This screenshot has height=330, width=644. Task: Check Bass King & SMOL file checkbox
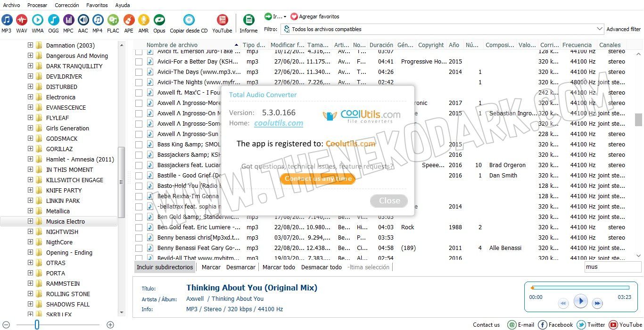click(139, 145)
